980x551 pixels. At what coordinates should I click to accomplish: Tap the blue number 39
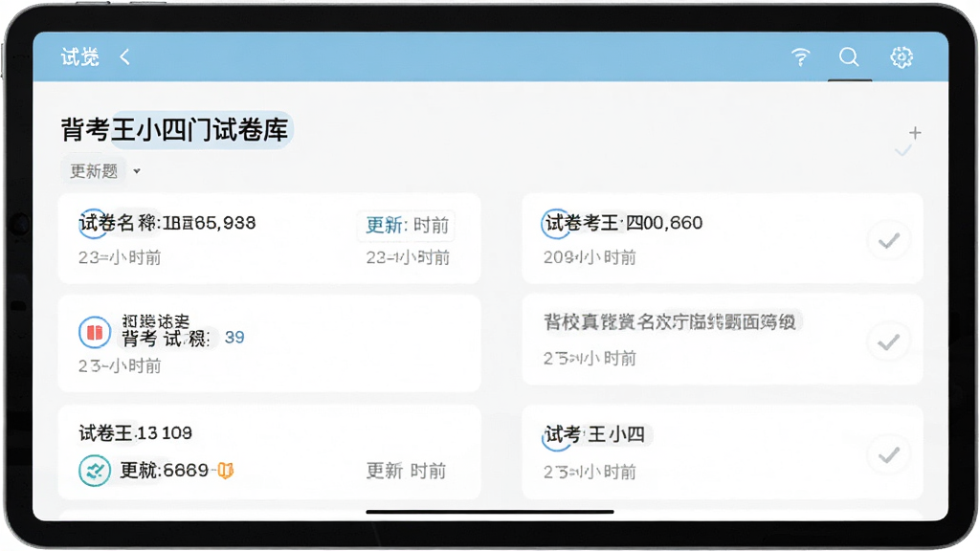(234, 338)
